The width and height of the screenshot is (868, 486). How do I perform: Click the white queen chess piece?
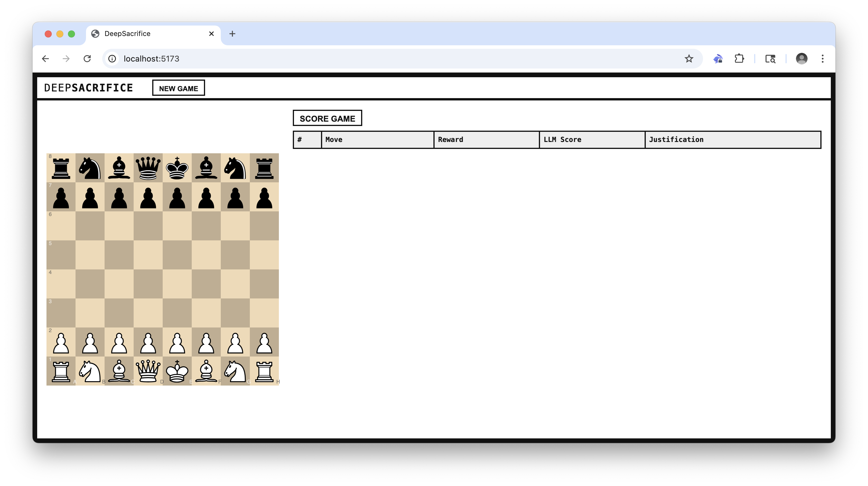click(148, 371)
